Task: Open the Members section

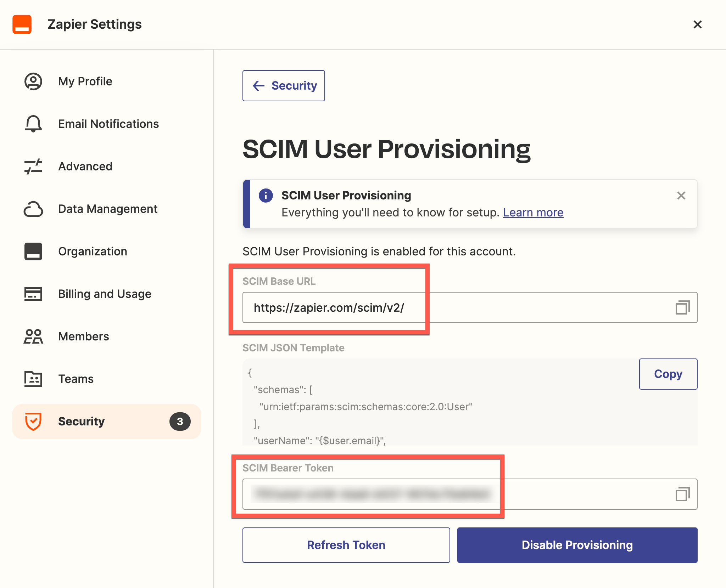Action: click(x=84, y=337)
